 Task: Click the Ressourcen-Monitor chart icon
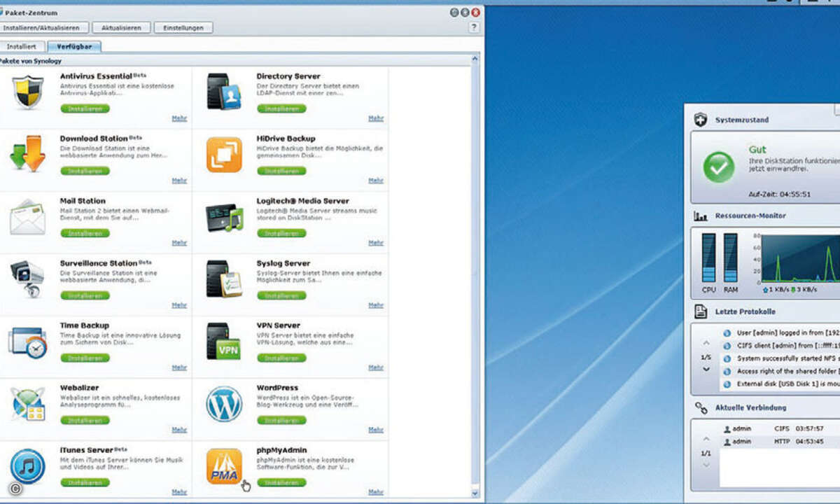tap(701, 216)
